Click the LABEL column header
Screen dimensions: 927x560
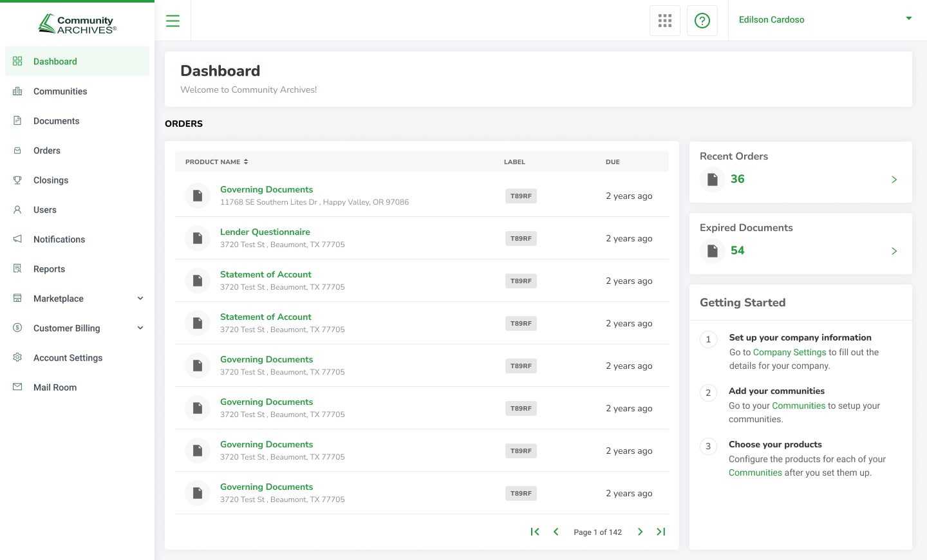[x=514, y=162]
